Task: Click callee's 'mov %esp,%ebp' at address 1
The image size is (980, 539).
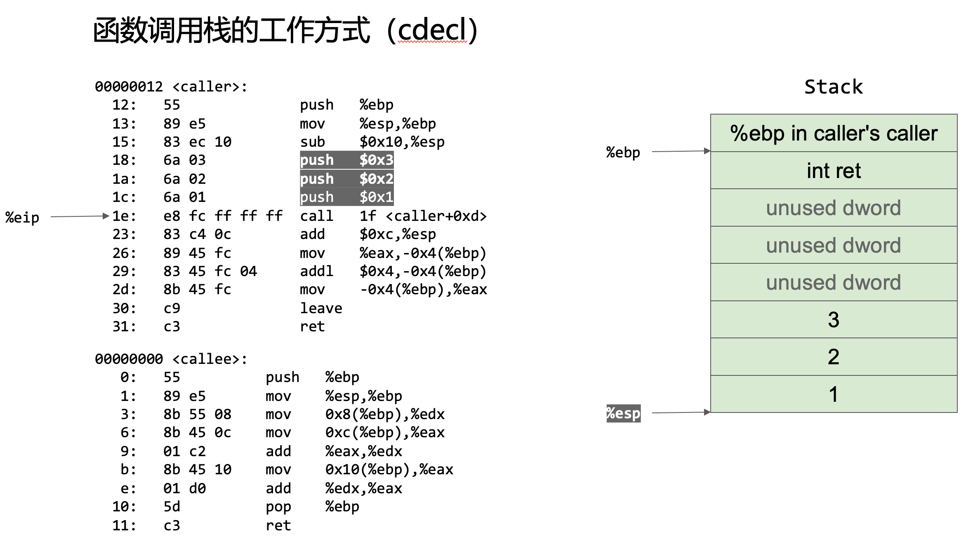Action: click(x=334, y=396)
